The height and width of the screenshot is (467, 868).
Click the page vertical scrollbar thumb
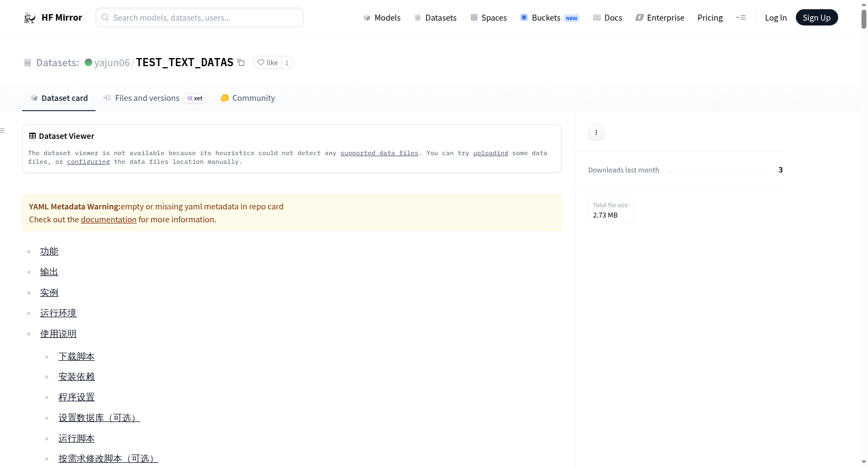click(x=864, y=19)
